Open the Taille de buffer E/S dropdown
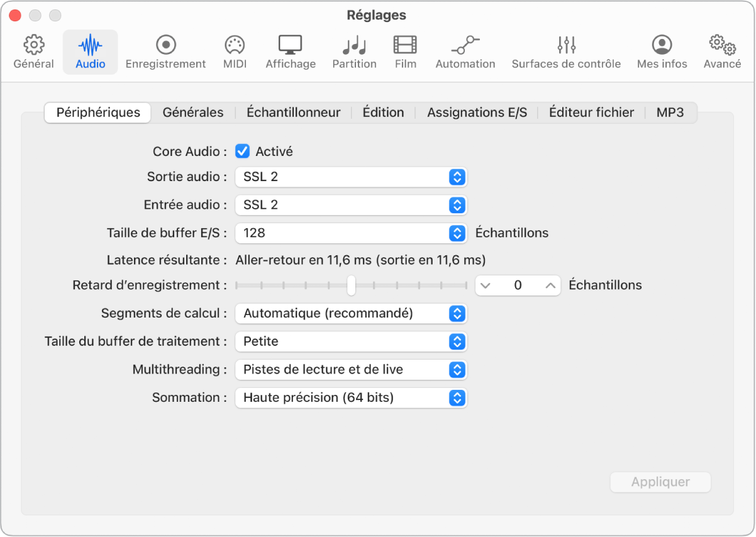This screenshot has width=756, height=537. (x=350, y=233)
